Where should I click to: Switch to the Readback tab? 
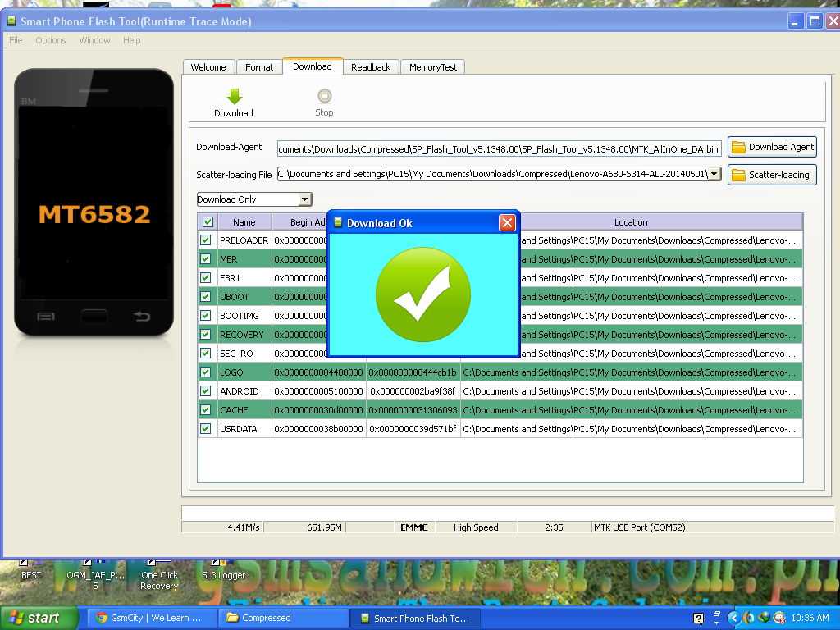click(371, 67)
